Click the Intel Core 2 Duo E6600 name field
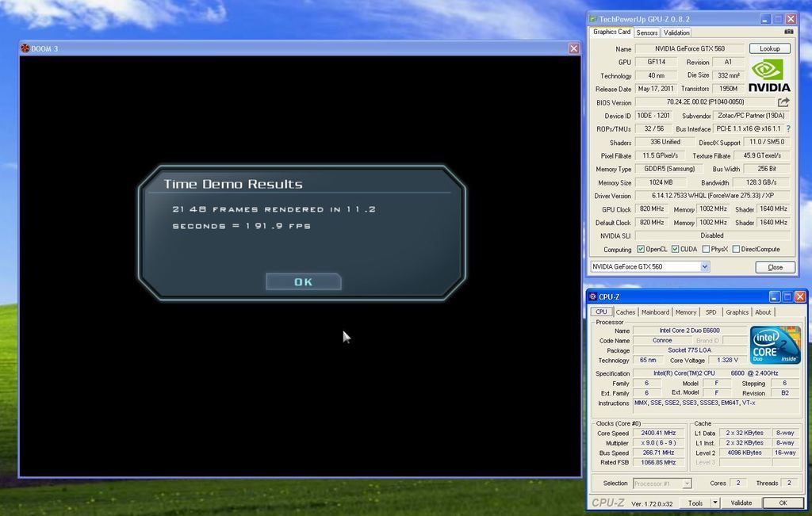This screenshot has height=516, width=812. (x=689, y=331)
